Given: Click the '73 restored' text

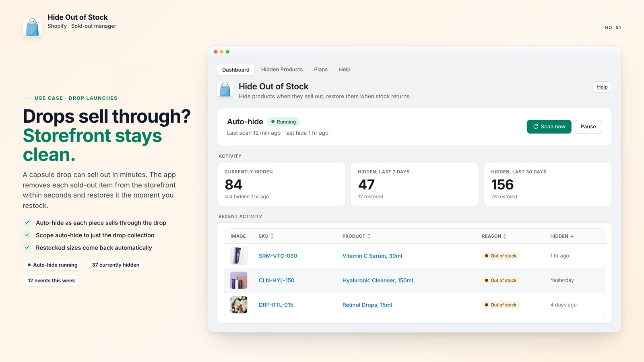Looking at the screenshot, I should pyautogui.click(x=504, y=197).
